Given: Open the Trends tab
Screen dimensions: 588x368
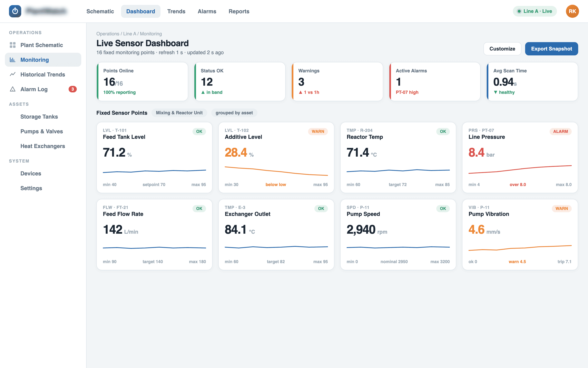Looking at the screenshot, I should (x=176, y=11).
